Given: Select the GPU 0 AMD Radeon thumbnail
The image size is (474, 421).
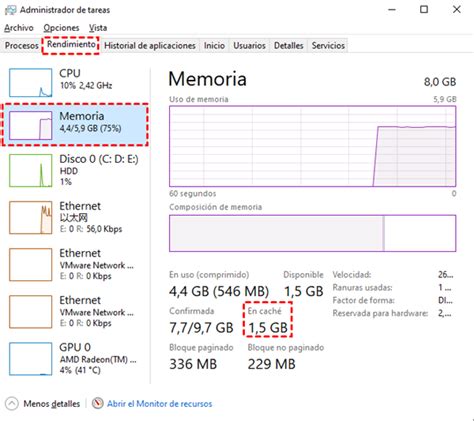Looking at the screenshot, I should click(x=31, y=359).
